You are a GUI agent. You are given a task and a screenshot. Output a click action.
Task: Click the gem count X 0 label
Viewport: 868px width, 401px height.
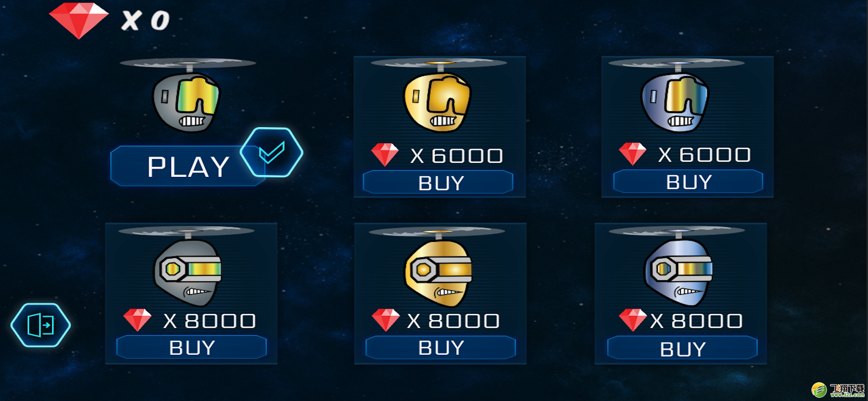coord(146,21)
